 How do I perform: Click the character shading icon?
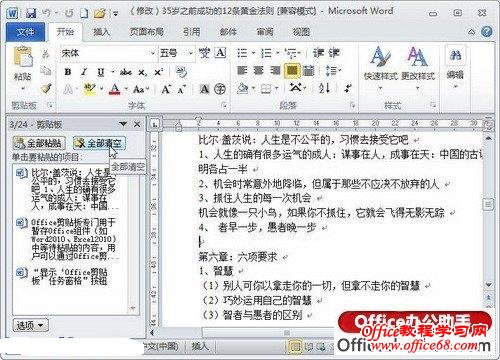pyautogui.click(x=204, y=89)
